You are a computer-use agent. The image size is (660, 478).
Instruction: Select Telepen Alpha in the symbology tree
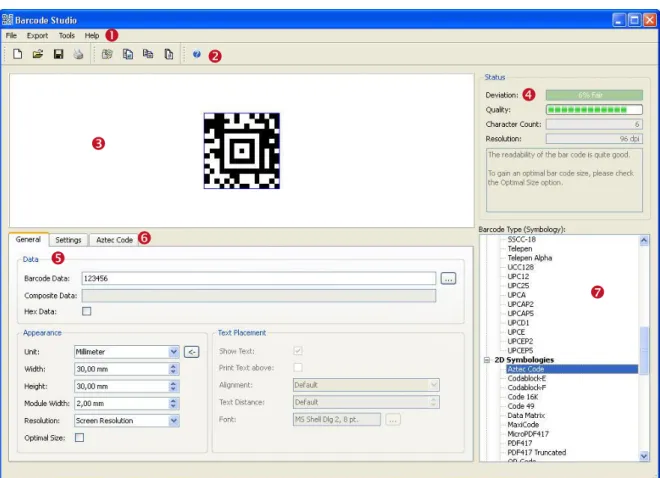pos(530,258)
